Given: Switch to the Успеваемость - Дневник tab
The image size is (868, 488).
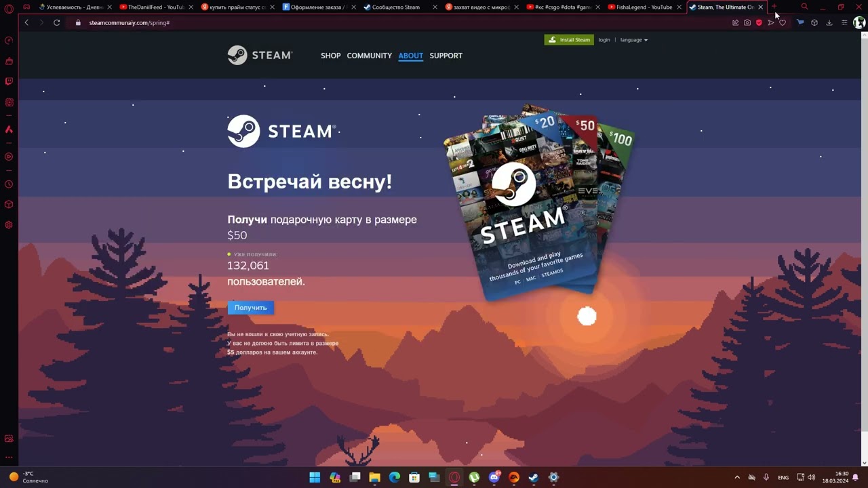Looking at the screenshot, I should [x=75, y=7].
